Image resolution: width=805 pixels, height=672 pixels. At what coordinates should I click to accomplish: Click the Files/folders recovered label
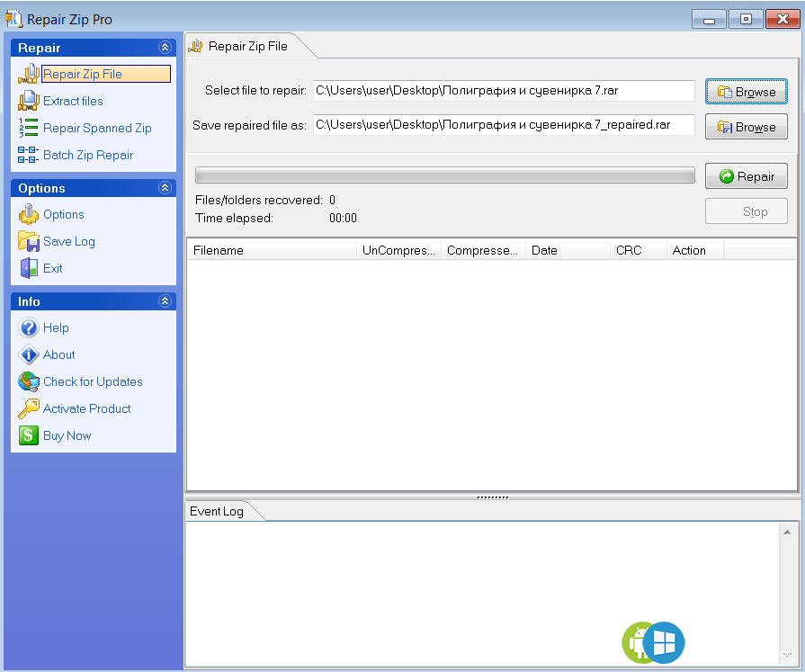tap(259, 201)
